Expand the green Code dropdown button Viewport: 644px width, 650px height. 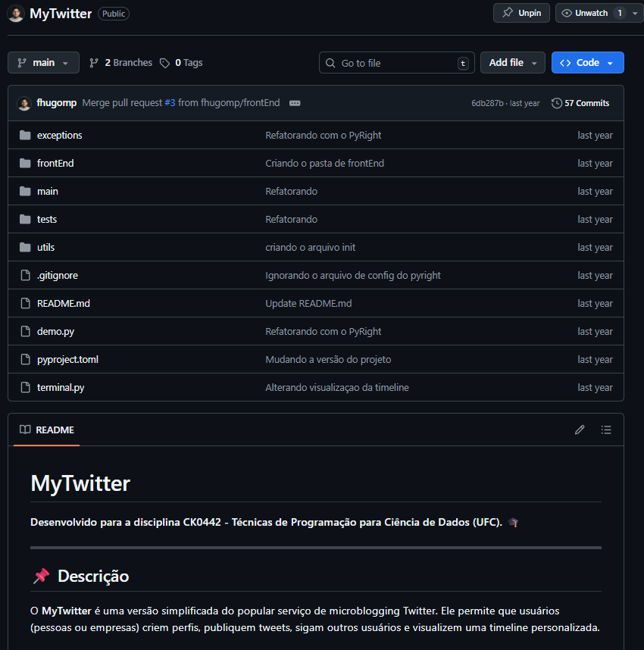point(587,63)
